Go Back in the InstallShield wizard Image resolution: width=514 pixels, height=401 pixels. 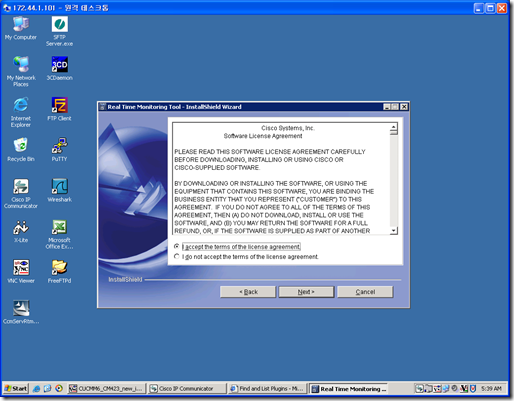click(248, 292)
